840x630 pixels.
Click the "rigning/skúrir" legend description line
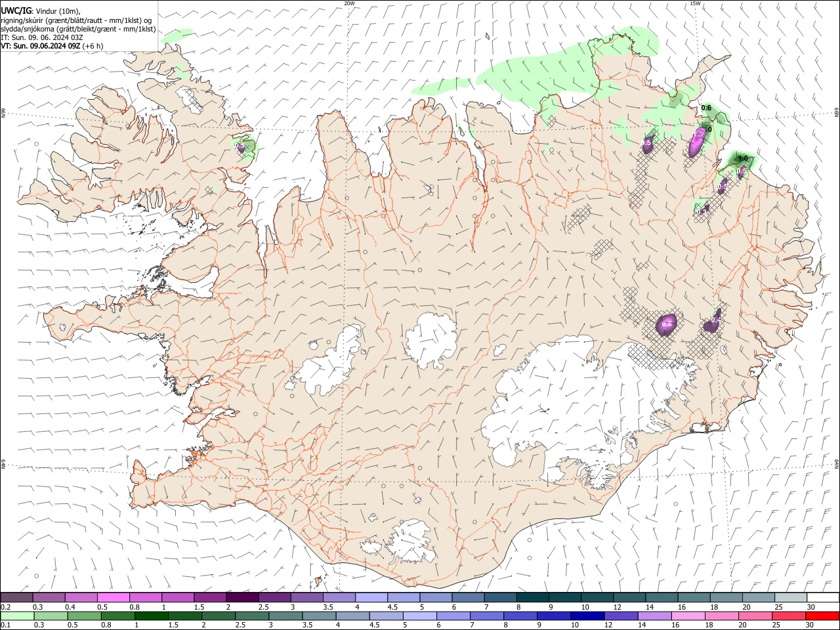click(76, 20)
